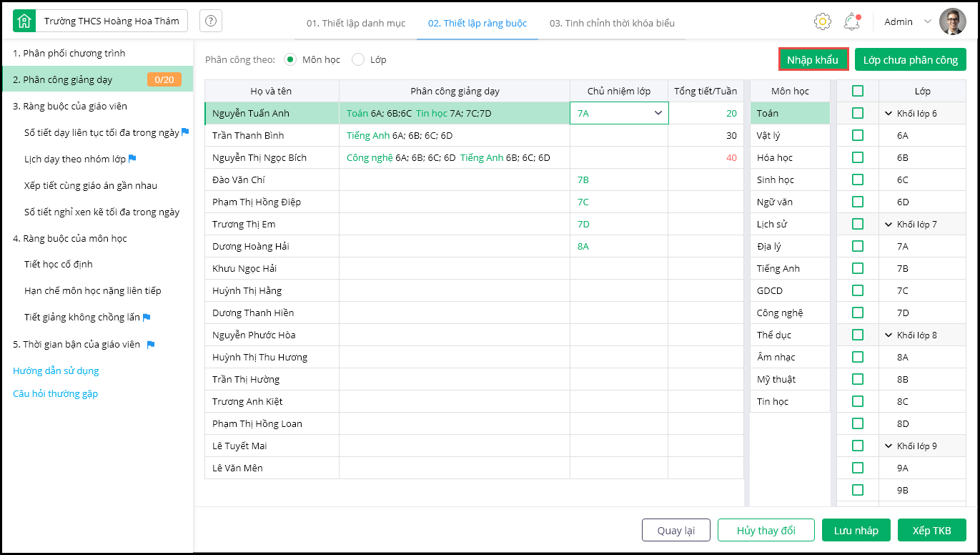Open the help question mark icon
This screenshot has height=555, width=980.
[x=211, y=21]
